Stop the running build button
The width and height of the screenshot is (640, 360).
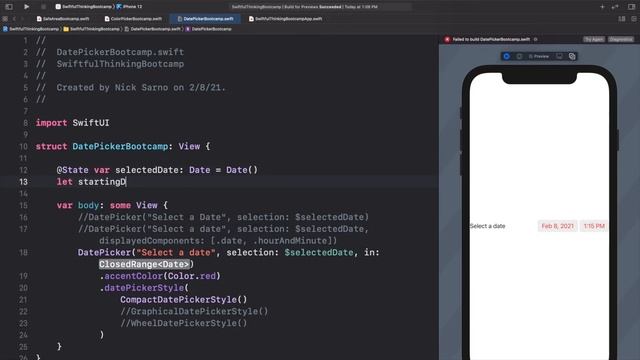point(44,7)
